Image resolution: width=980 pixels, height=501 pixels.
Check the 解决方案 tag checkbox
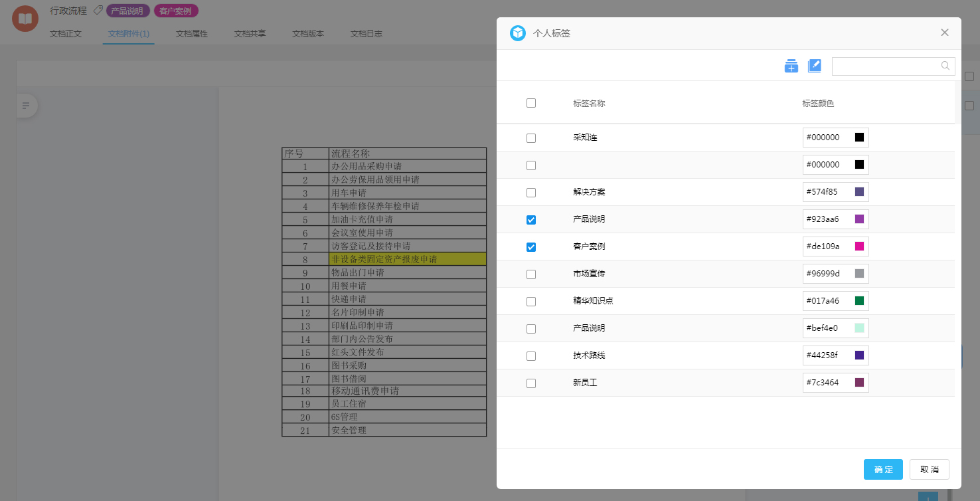[x=531, y=193]
